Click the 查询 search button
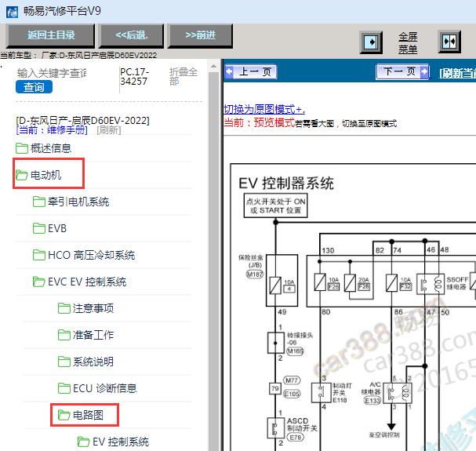This screenshot has height=451, width=476. [34, 87]
